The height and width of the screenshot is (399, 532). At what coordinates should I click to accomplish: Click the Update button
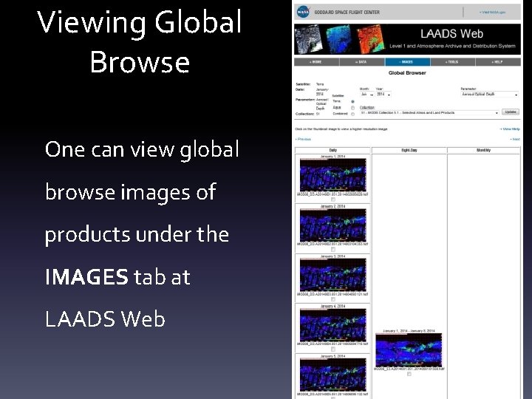point(511,112)
